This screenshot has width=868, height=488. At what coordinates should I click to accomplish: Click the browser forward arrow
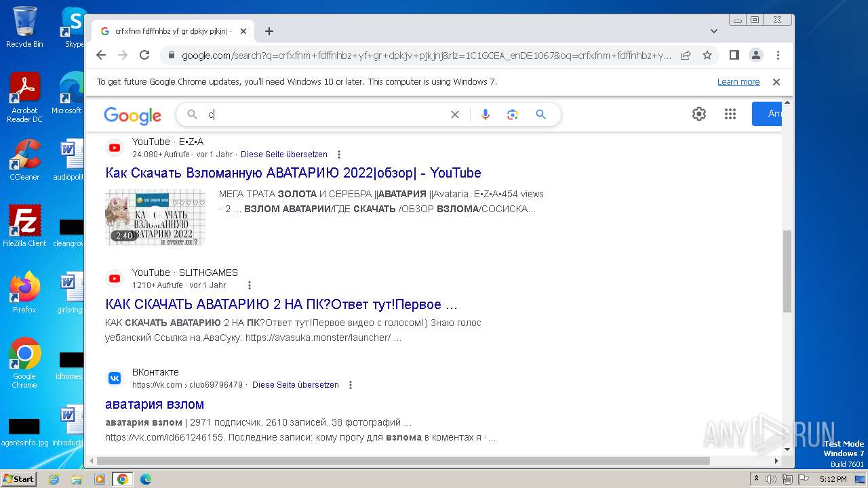pyautogui.click(x=123, y=55)
